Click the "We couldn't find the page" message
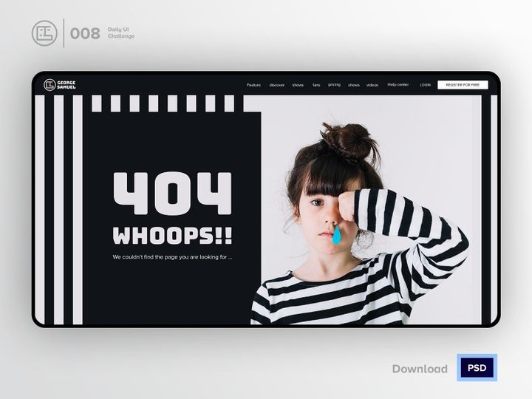Viewport: 532px width, 399px height. tap(172, 257)
